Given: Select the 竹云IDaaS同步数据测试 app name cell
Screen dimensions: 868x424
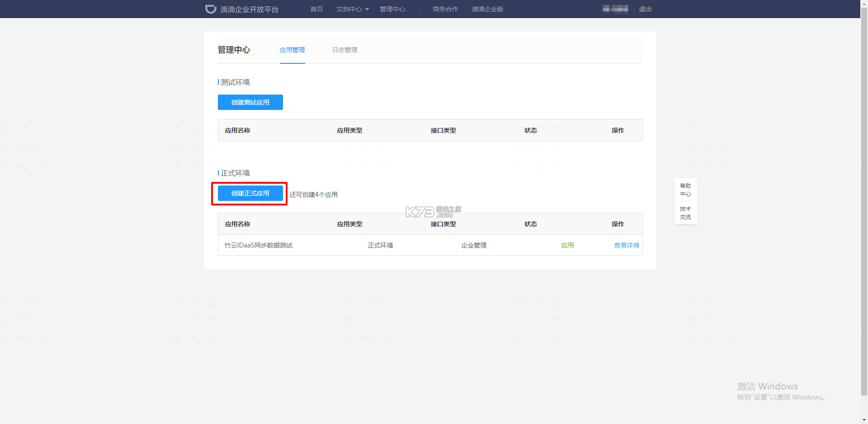Looking at the screenshot, I should (x=259, y=245).
